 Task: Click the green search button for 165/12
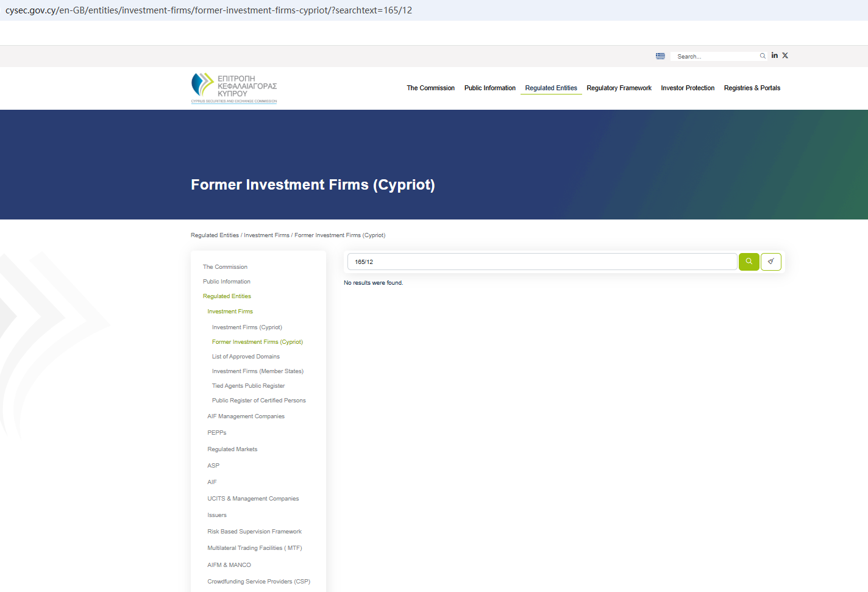click(x=749, y=262)
